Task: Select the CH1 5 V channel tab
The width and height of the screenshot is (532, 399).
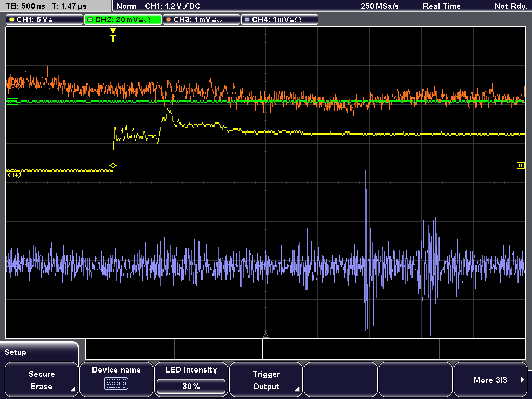Action: point(45,20)
